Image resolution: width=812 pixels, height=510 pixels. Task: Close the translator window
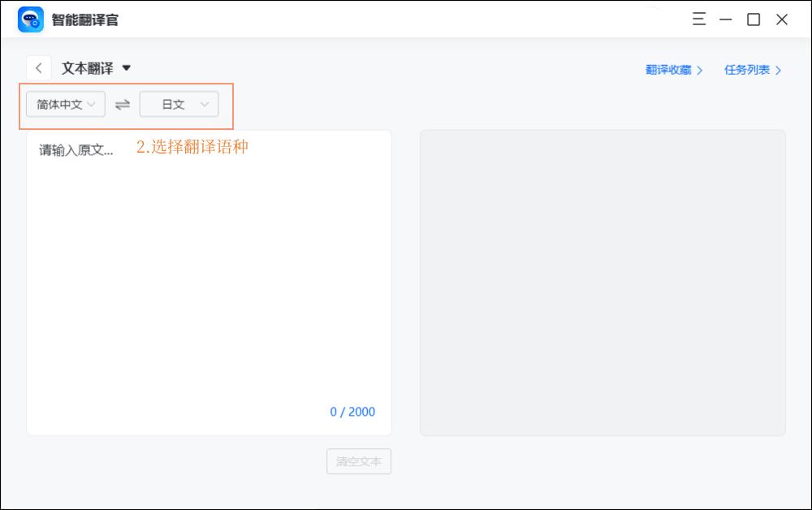point(782,19)
